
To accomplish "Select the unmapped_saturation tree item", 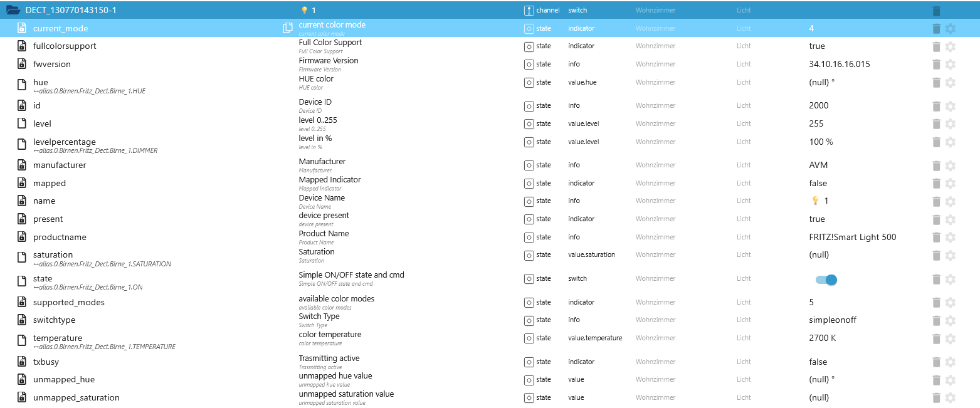I will pyautogui.click(x=76, y=397).
